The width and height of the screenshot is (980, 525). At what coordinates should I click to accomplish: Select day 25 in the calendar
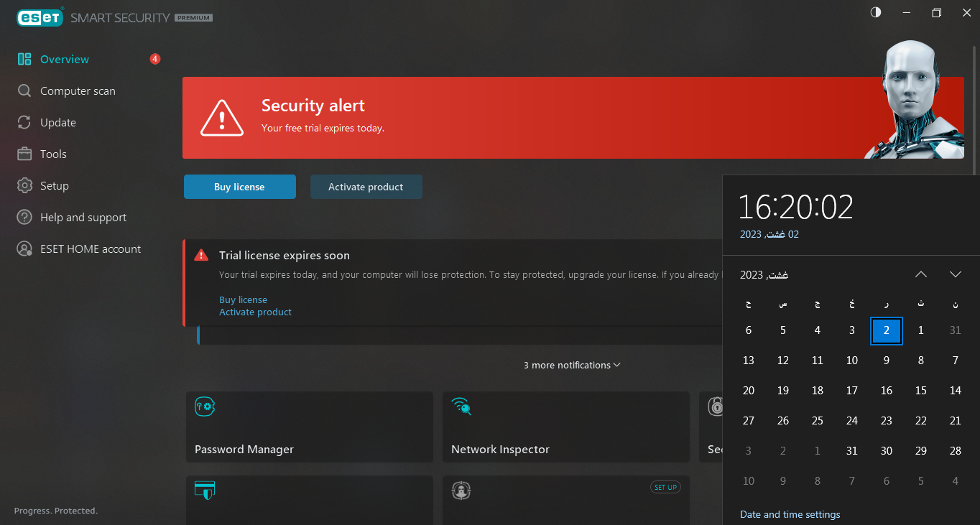tap(818, 421)
